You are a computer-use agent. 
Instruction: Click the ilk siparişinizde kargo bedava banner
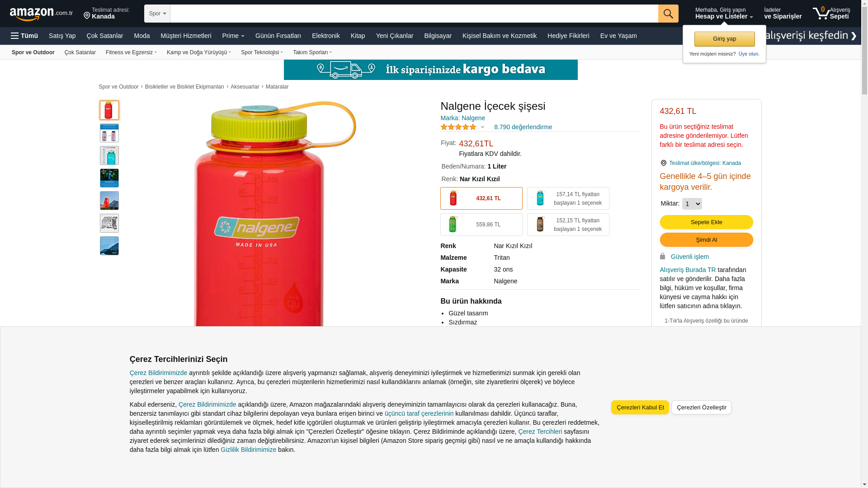click(x=430, y=70)
